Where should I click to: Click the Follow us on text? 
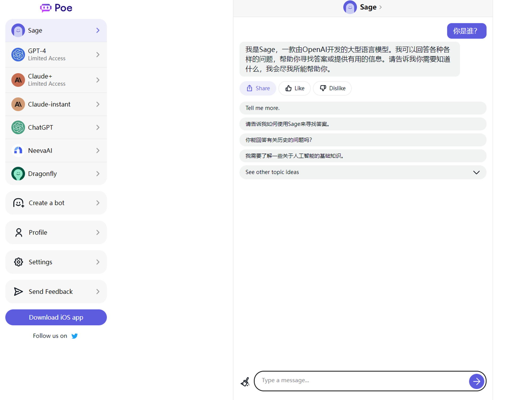(x=50, y=336)
